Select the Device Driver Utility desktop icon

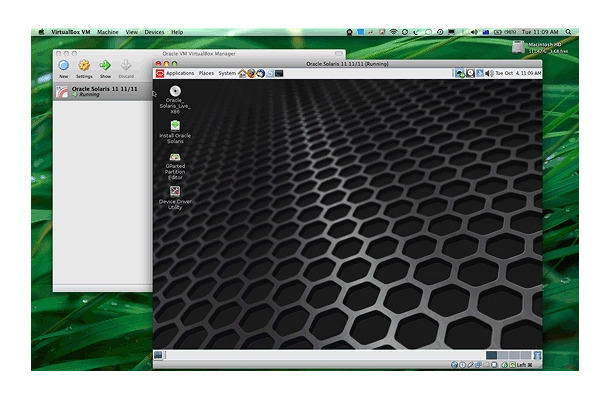click(x=175, y=198)
